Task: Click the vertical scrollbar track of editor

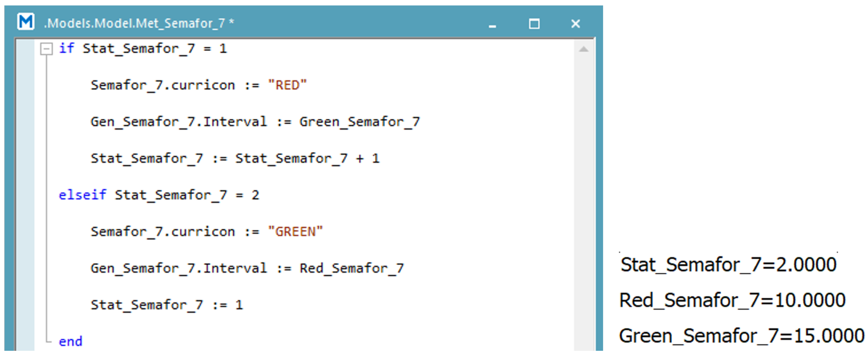Action: (x=584, y=202)
